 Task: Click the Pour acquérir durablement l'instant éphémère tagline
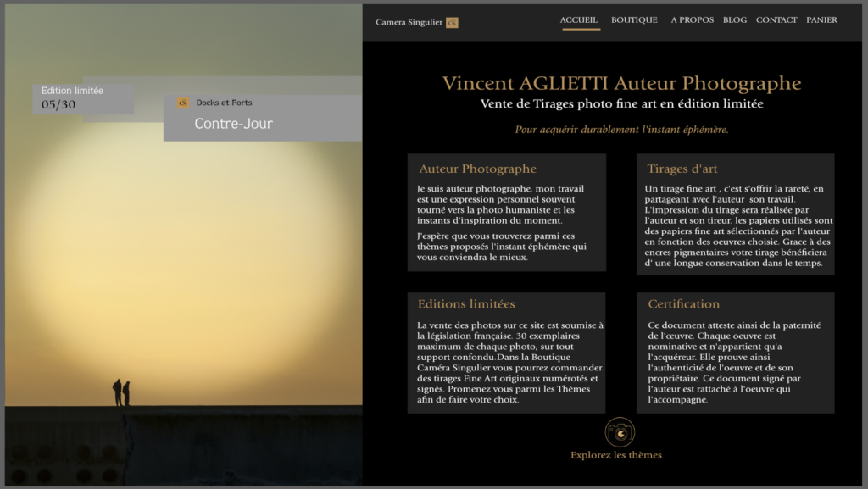[621, 130]
